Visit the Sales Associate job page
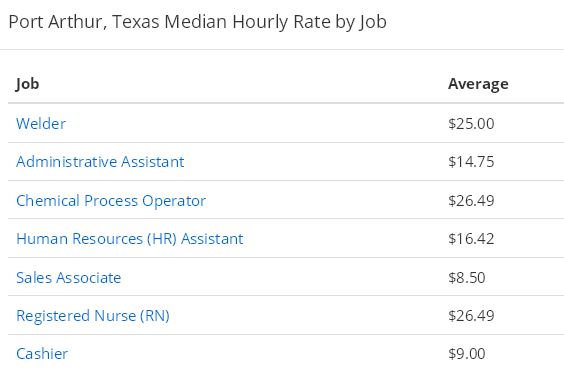Viewport: 564px width, 387px height. [69, 277]
